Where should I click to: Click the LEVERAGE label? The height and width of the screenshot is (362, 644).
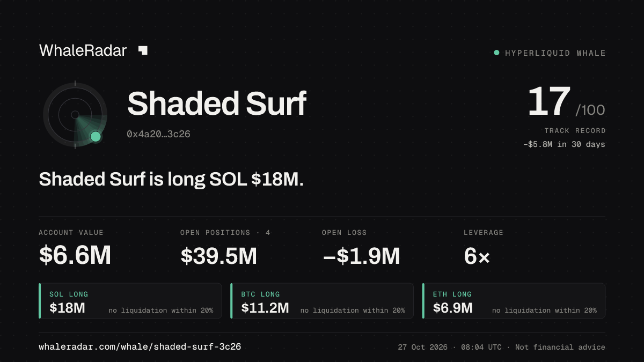484,233
